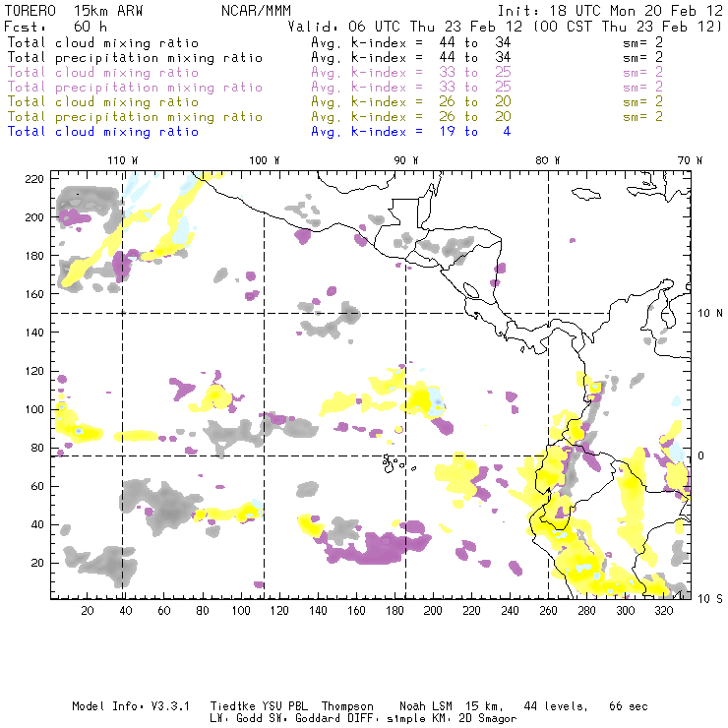This screenshot has height=728, width=728.
Task: Select the "10 S" latitude label
Action: (x=710, y=599)
